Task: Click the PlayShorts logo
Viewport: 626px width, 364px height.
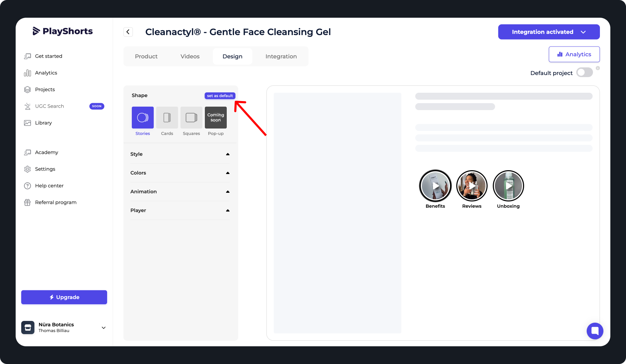Action: coord(63,31)
